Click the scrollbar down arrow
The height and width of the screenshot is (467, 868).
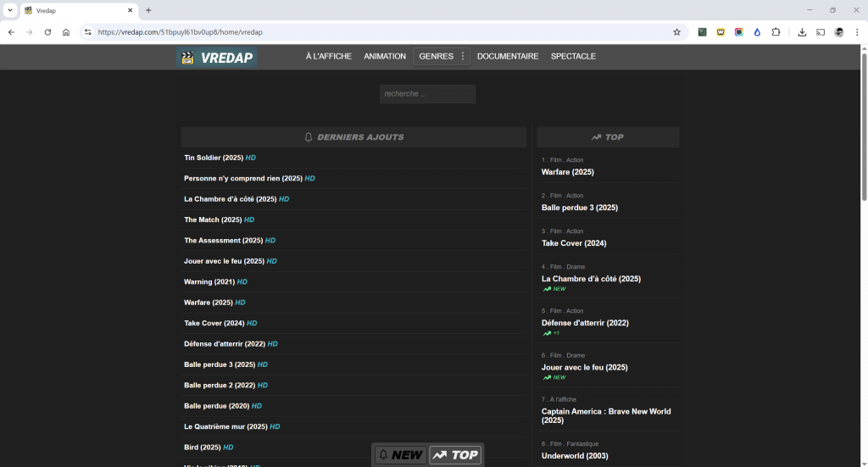click(x=864, y=463)
